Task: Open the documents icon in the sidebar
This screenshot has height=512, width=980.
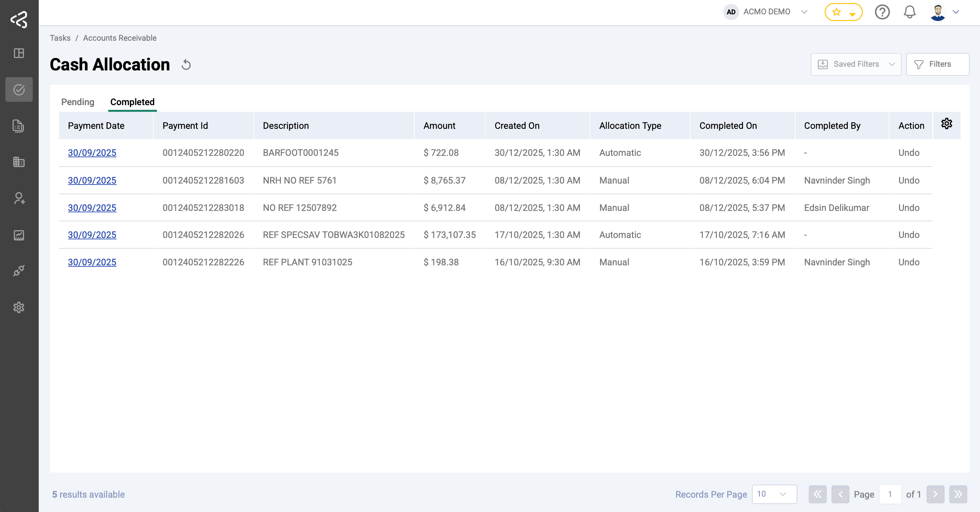Action: (x=18, y=126)
